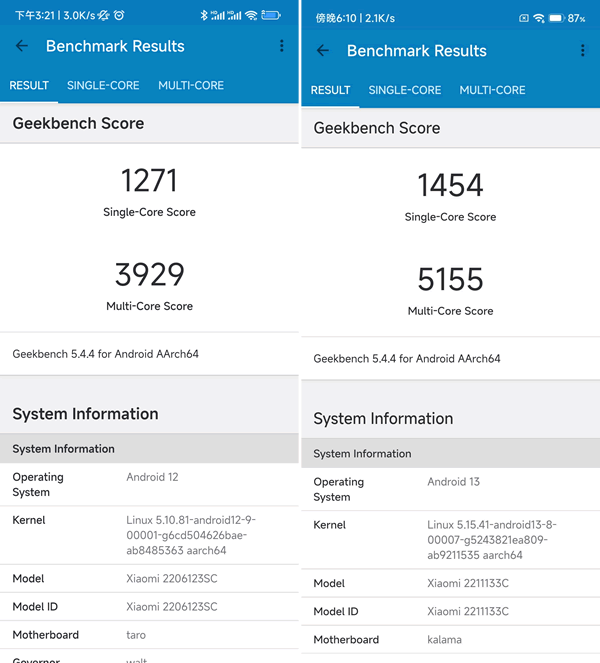Switch to SINGLE-CORE tab on left screen
This screenshot has height=663, width=600.
[103, 86]
